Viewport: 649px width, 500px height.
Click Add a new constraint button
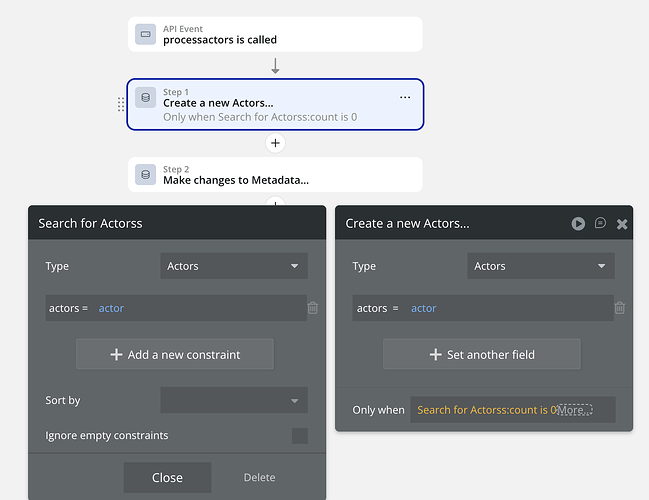pyautogui.click(x=175, y=354)
